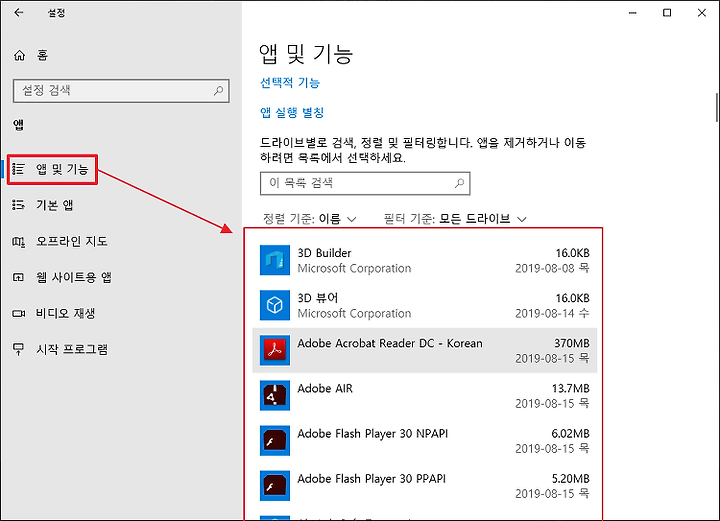Screen dimensions: 720x521
Task: Select 기본 앱 in sidebar
Action: coord(55,205)
